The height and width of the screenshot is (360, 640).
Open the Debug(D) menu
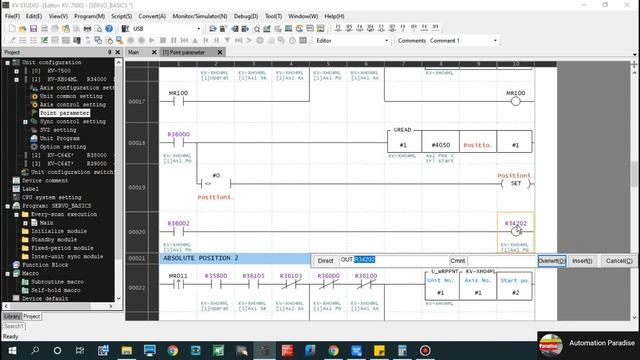coord(246,16)
